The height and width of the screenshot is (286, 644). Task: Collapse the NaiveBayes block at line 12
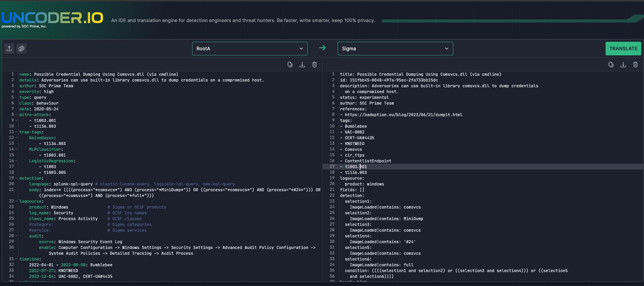pos(16,138)
